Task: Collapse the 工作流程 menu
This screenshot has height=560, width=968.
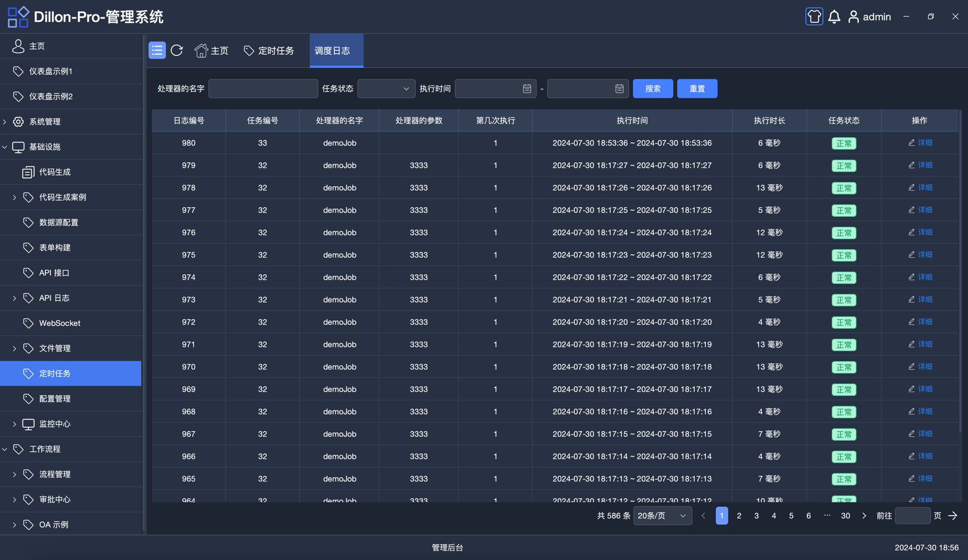Action: (x=71, y=449)
